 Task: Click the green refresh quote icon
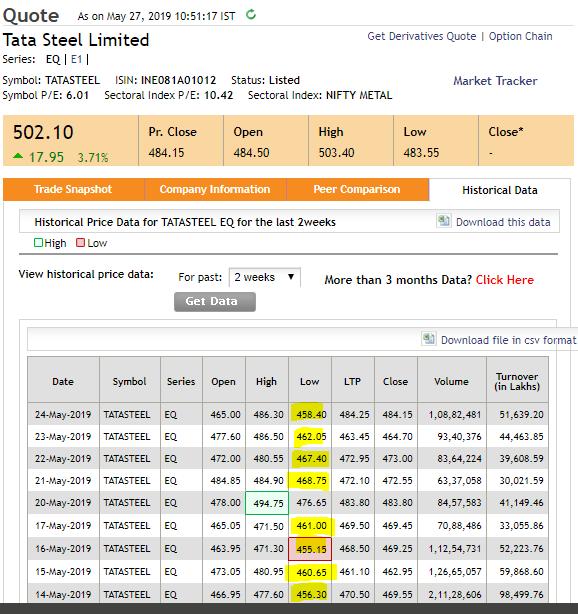[251, 15]
